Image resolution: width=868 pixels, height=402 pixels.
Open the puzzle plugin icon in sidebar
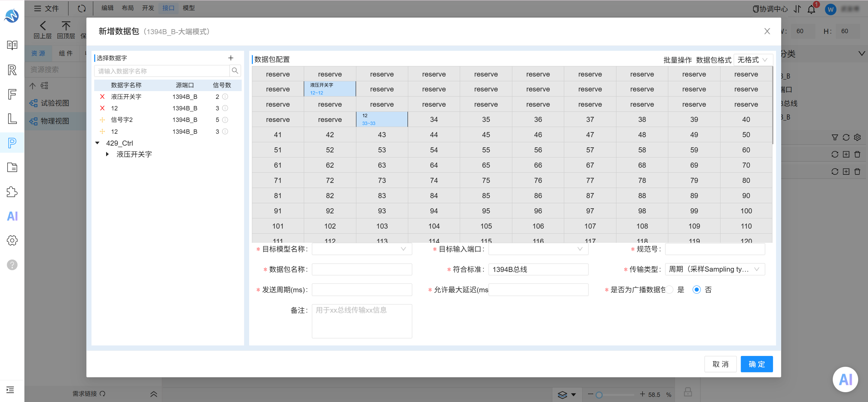pyautogui.click(x=12, y=192)
